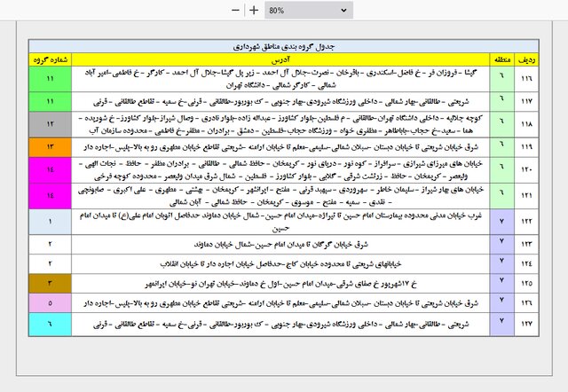Select the green group 11 cell in row 116
This screenshot has height=392, width=568.
(x=51, y=79)
